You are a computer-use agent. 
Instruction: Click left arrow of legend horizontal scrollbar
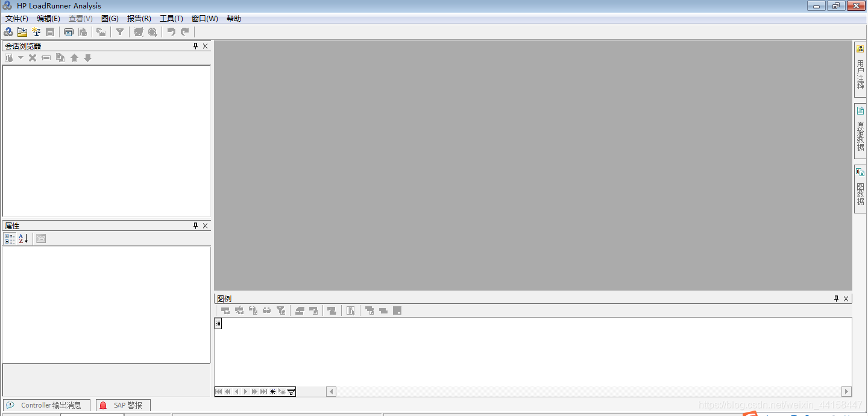point(331,392)
